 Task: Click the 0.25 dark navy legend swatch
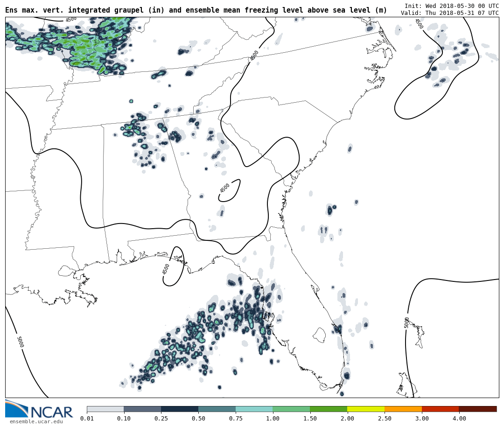click(180, 409)
